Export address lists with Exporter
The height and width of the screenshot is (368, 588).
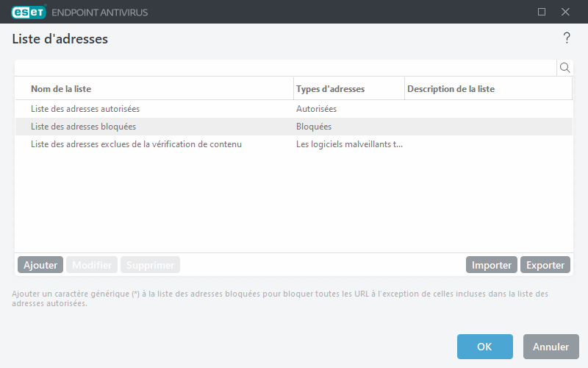click(545, 265)
